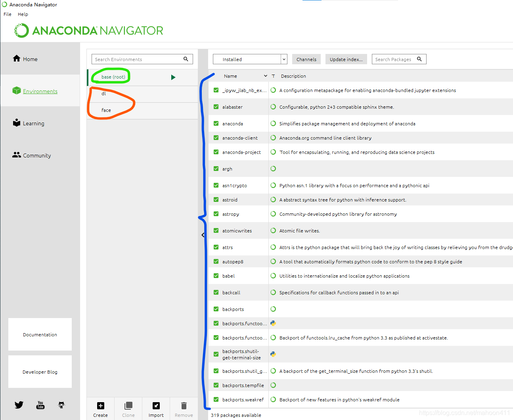Viewport: 513px width, 420px height.
Task: Select the face environment
Action: (143, 111)
